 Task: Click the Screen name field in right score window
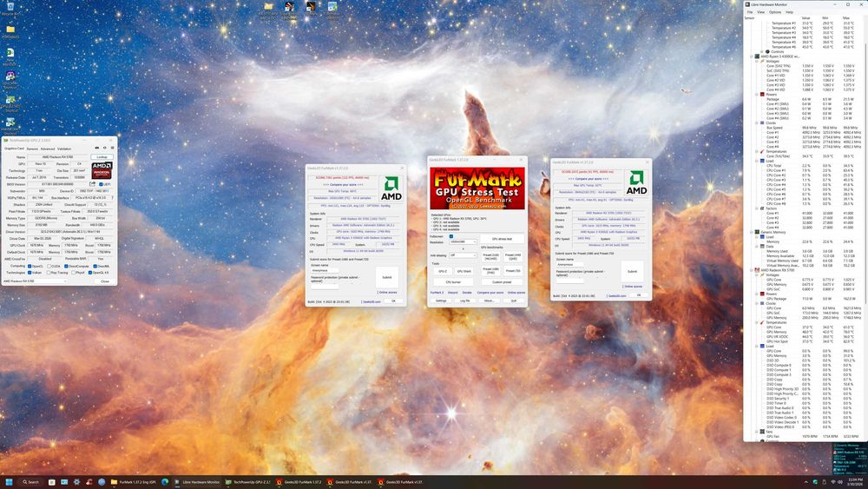point(569,265)
